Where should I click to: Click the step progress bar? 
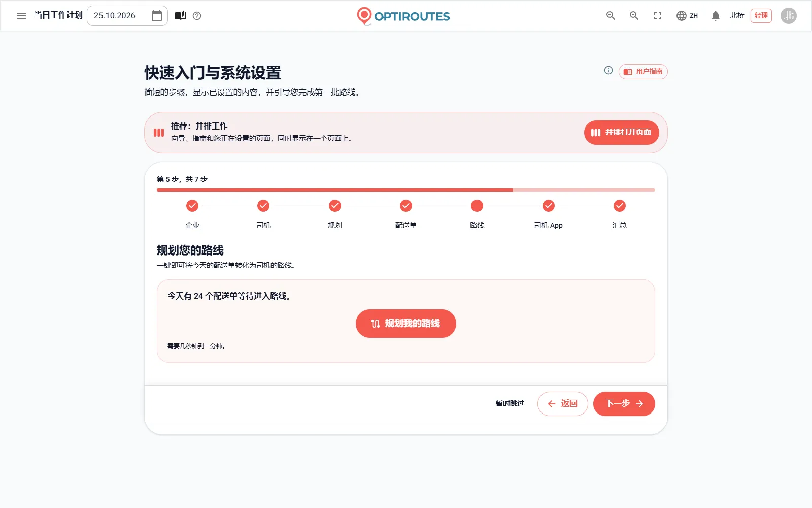[x=406, y=190]
